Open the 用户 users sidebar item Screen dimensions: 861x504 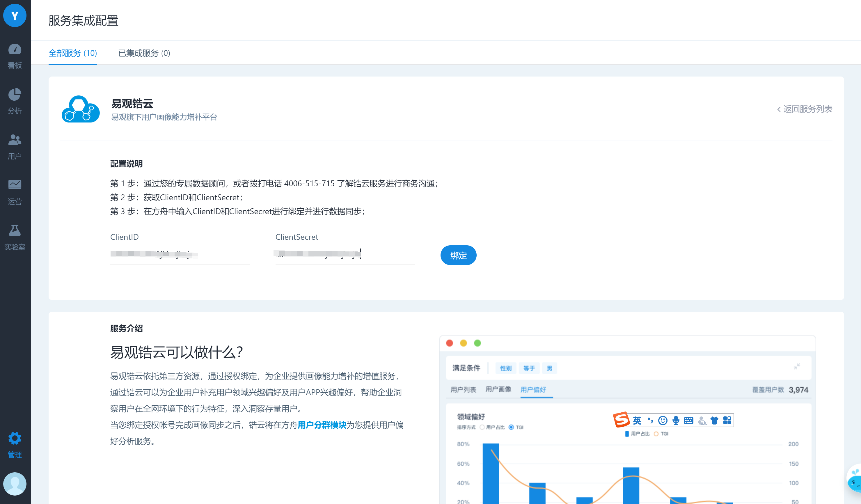point(15,147)
